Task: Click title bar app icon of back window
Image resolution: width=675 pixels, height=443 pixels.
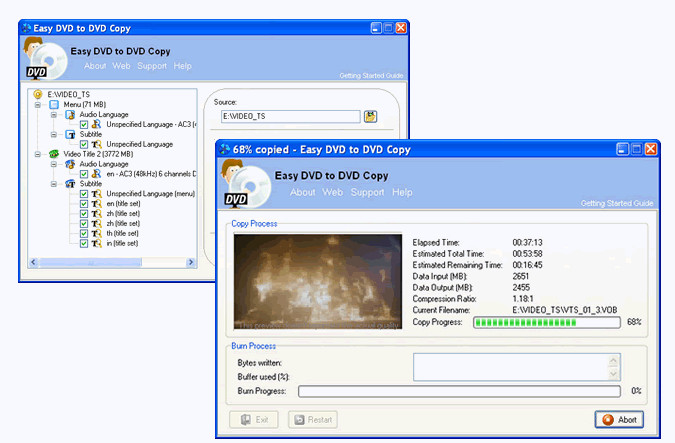Action: click(27, 28)
